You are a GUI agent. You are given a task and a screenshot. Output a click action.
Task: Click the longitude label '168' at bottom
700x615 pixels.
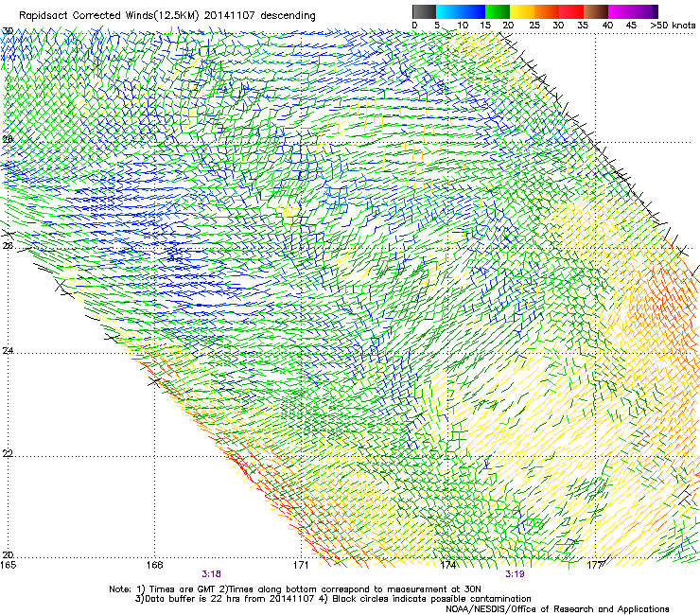(154, 565)
